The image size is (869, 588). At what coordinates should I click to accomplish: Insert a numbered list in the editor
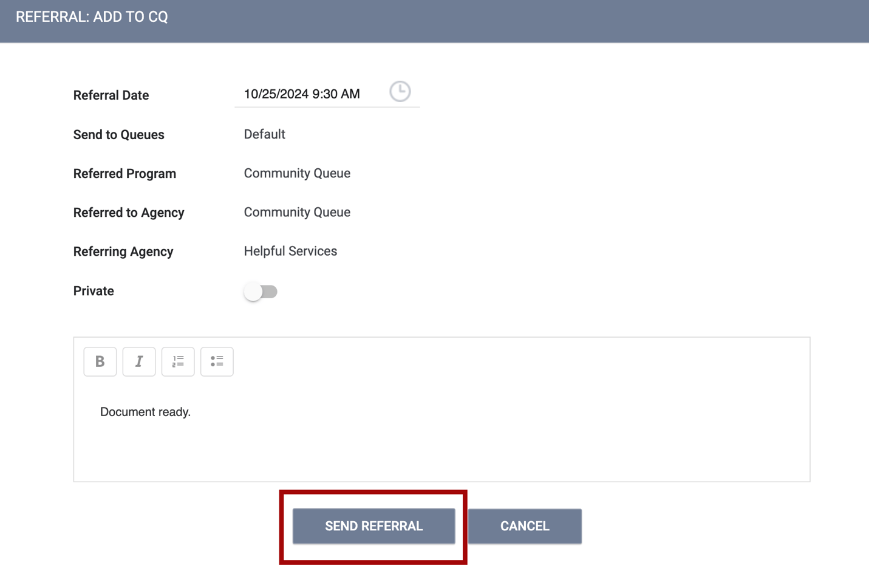point(178,361)
